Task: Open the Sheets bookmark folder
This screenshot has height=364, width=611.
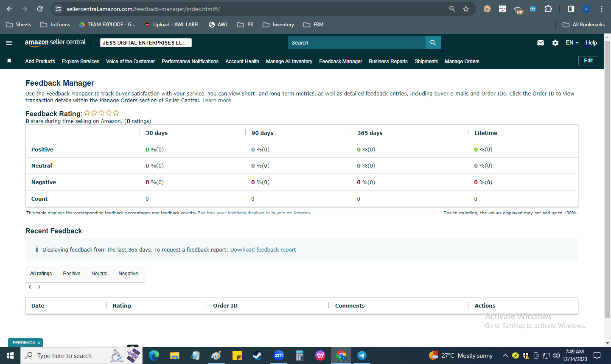Action: [19, 25]
